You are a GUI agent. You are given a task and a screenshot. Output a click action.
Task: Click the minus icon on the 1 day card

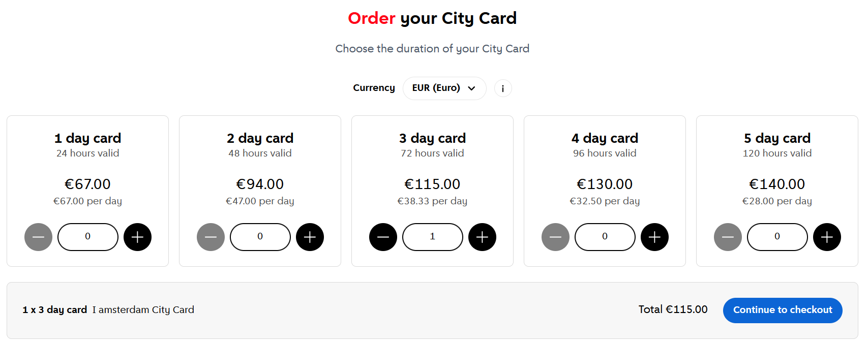[38, 237]
